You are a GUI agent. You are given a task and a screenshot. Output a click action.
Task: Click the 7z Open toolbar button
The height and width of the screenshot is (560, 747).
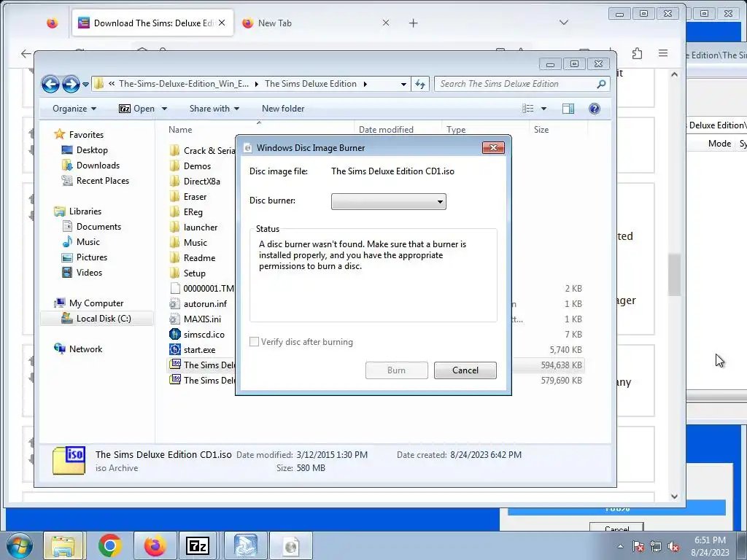tap(136, 109)
